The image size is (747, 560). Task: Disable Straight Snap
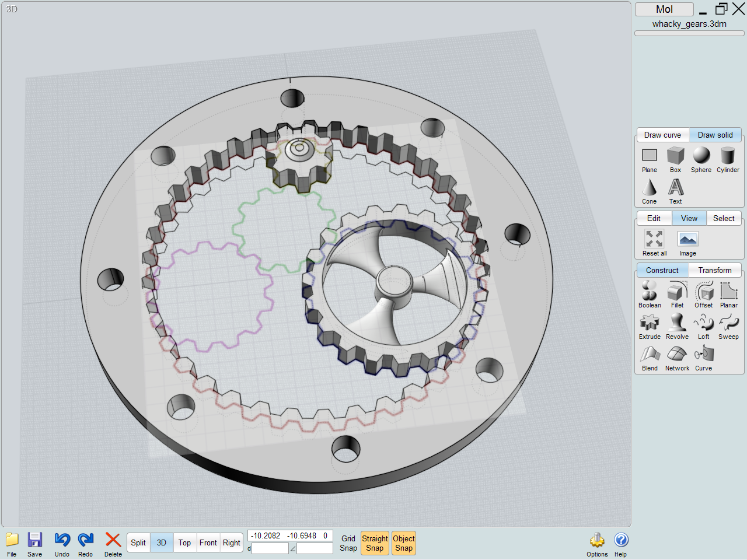coord(375,543)
